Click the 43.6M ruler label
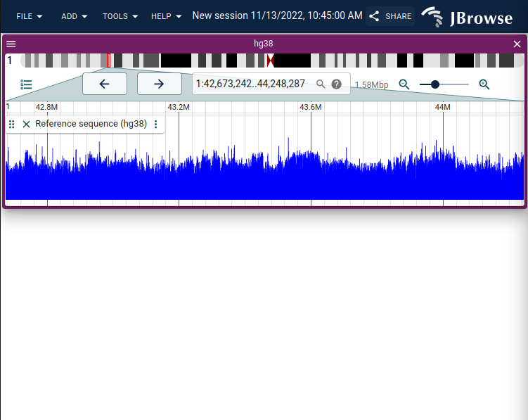 (x=311, y=107)
